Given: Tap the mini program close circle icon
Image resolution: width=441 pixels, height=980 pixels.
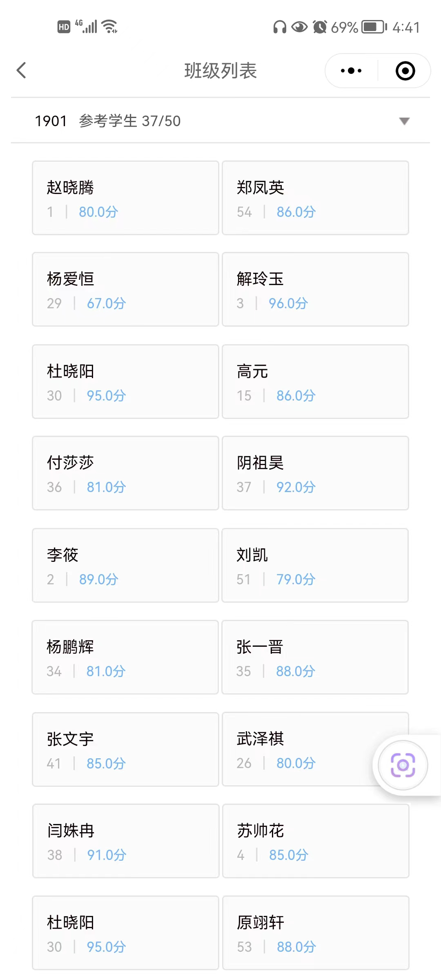Looking at the screenshot, I should click(x=405, y=71).
